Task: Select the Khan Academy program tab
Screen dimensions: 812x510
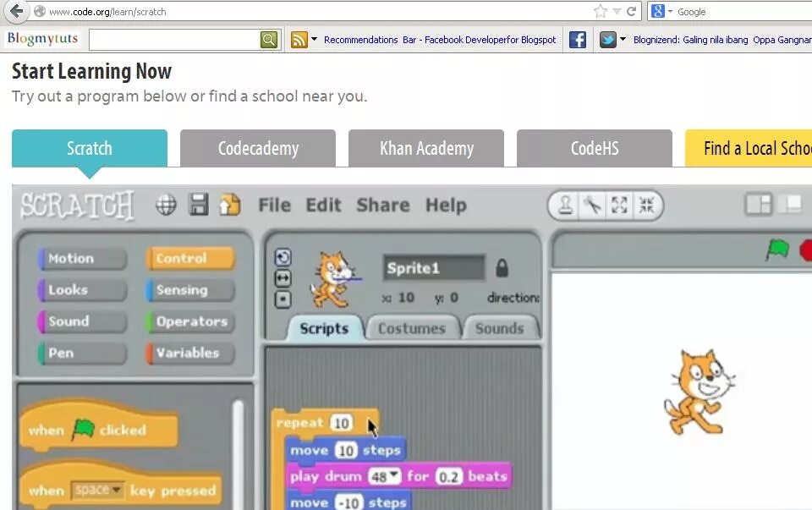Action: 426,149
